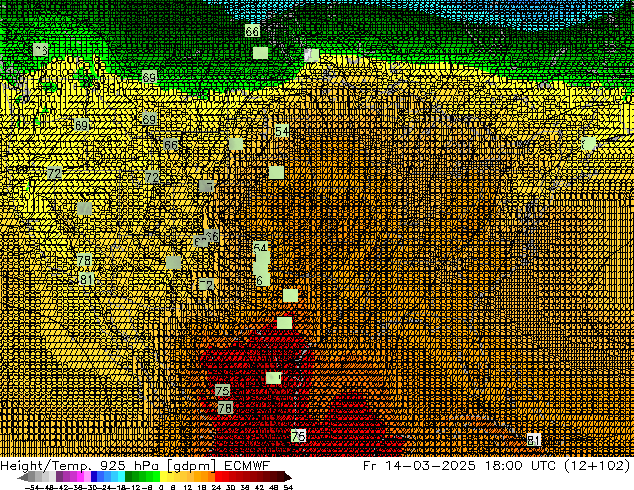Select the ECMWF model label
The height and width of the screenshot is (490, 634).
(x=247, y=465)
